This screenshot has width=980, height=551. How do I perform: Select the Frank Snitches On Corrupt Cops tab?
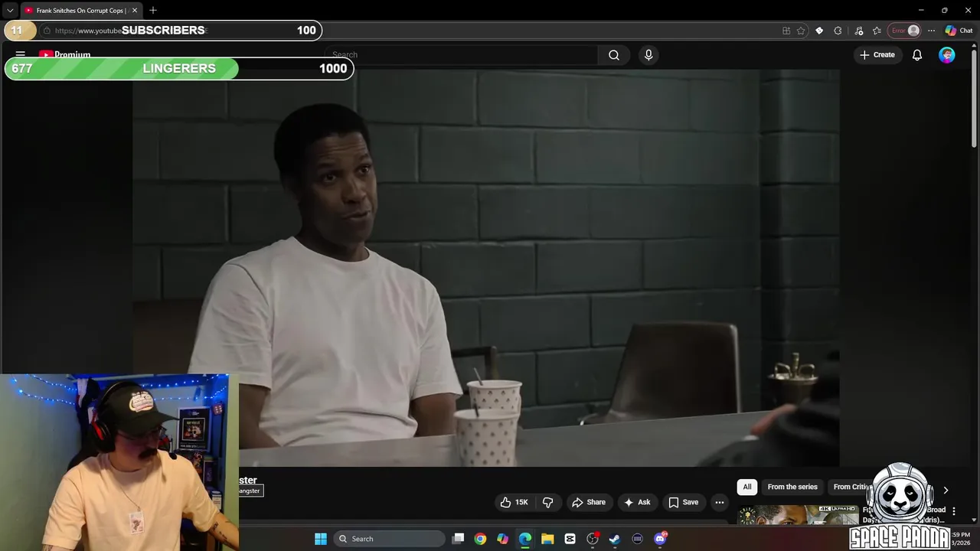(x=80, y=11)
